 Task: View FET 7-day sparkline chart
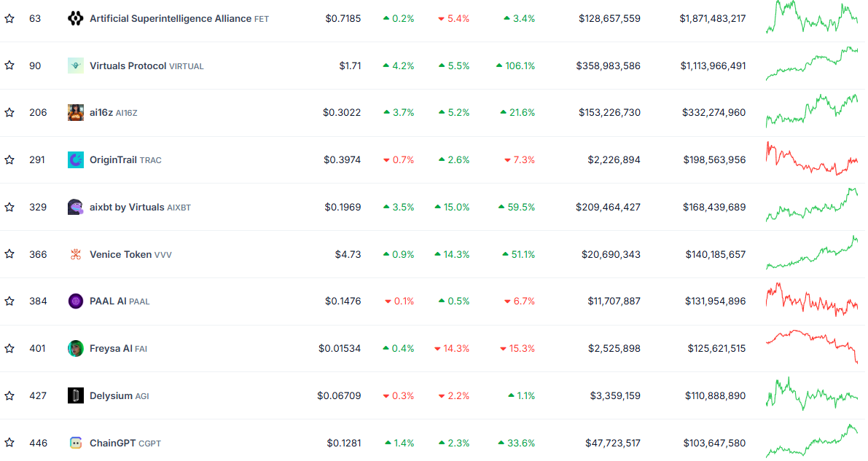tap(812, 17)
